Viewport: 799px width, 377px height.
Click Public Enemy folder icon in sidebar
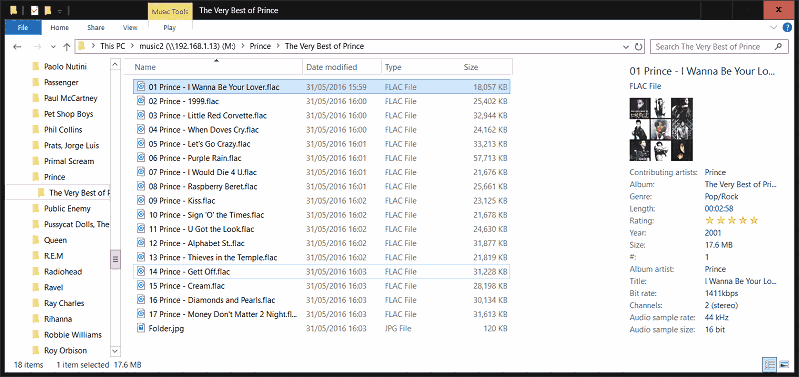pyautogui.click(x=35, y=208)
